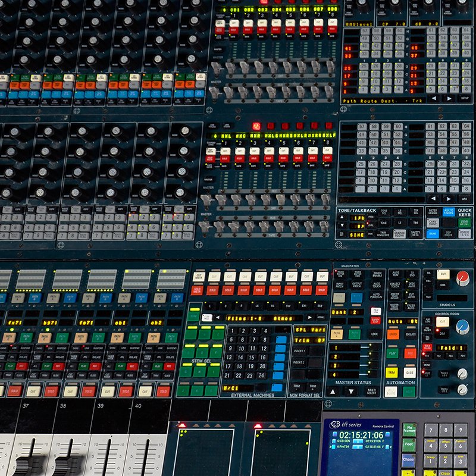
Task: Toggle the Control Room DIM button
Action: 442,333
